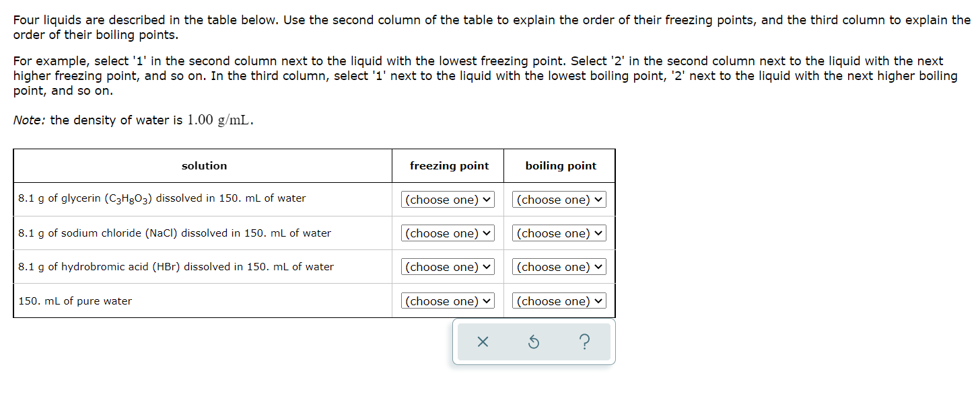
Task: Choose rank for pure water boiling point
Action: click(560, 301)
